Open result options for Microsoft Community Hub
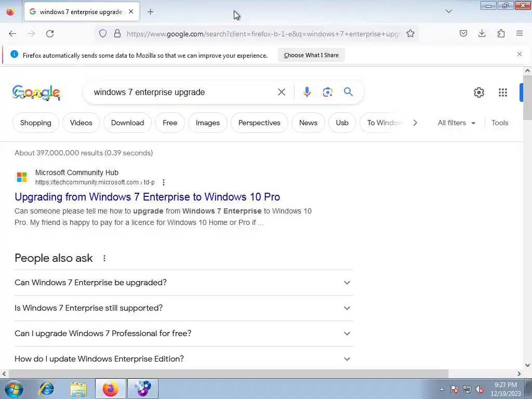 coord(164,182)
